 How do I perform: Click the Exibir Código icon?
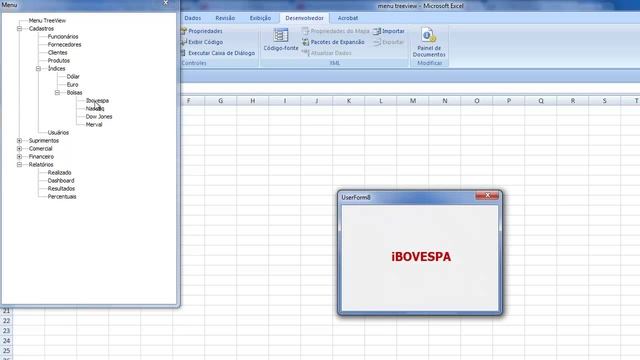[x=184, y=42]
